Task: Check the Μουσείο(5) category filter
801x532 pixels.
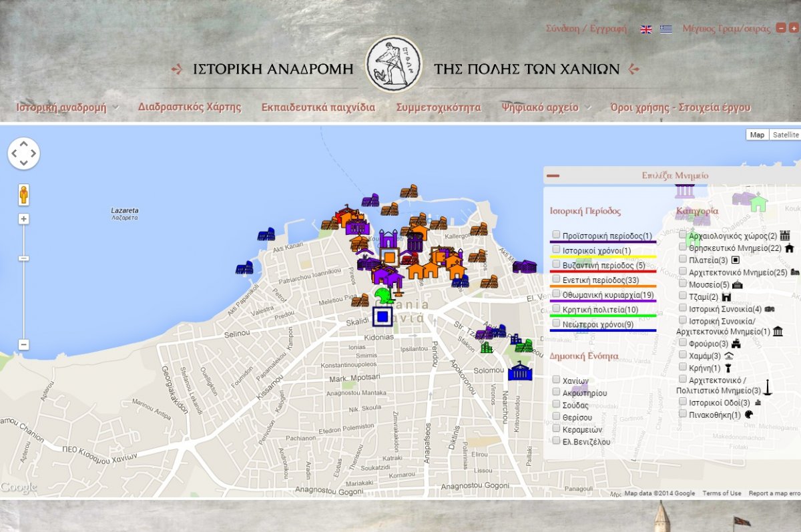Action: (683, 284)
